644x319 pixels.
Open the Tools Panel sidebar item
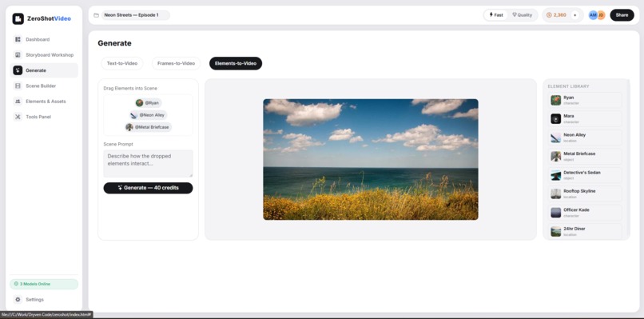44,117
